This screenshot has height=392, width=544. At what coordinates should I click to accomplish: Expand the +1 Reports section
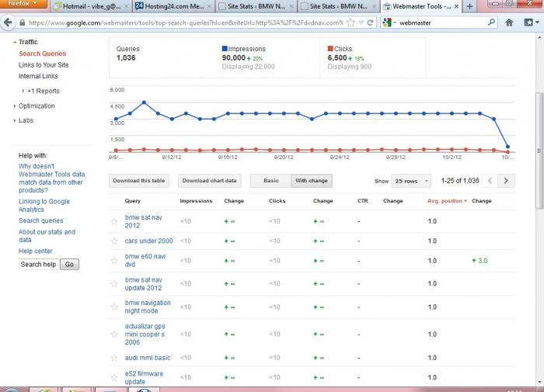[x=23, y=91]
